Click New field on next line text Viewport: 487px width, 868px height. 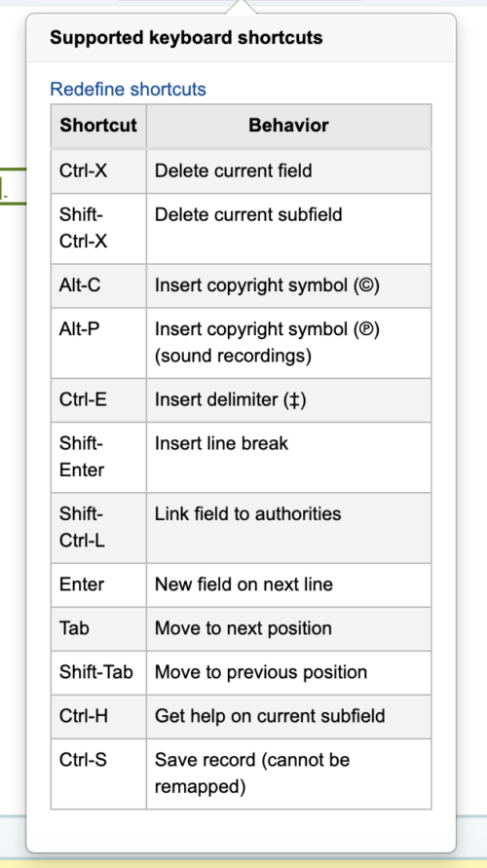pyautogui.click(x=243, y=585)
